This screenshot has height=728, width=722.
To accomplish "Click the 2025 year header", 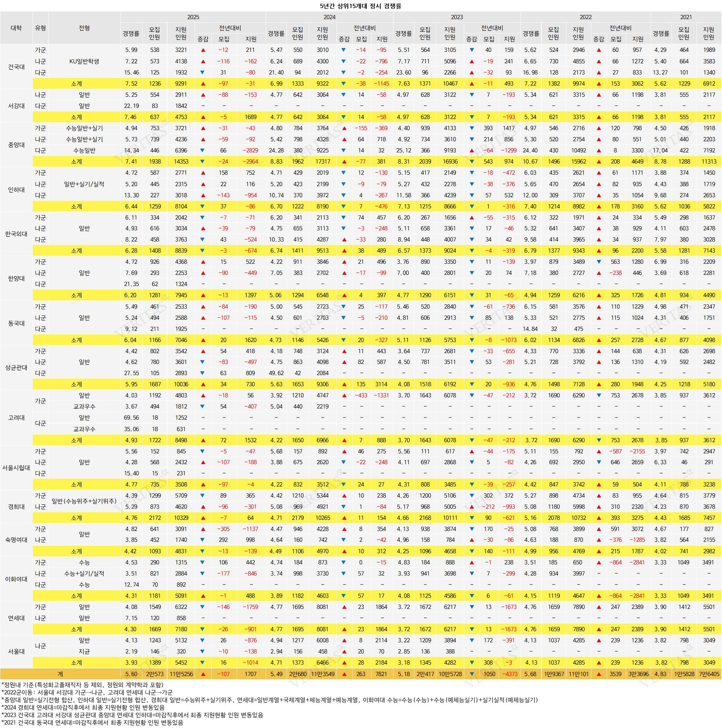I will [x=193, y=17].
